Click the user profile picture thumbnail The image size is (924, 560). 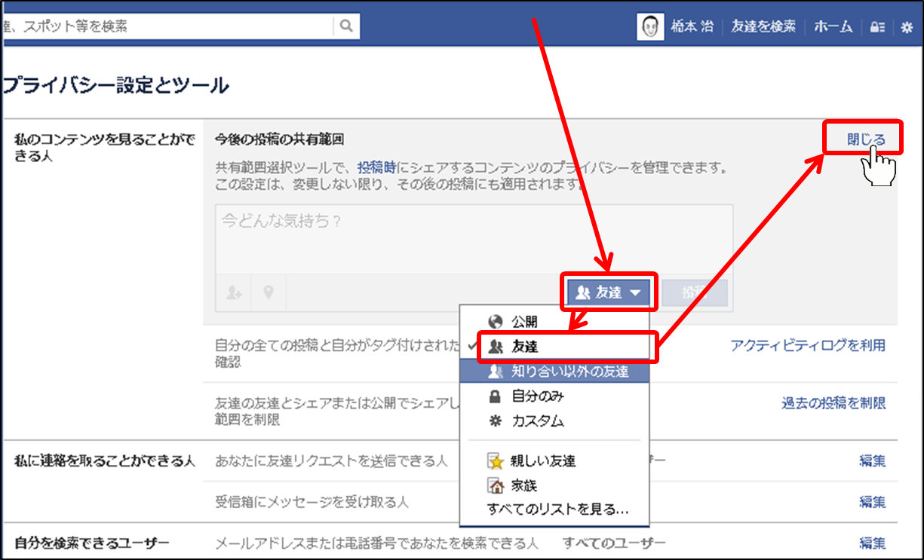pos(650,26)
